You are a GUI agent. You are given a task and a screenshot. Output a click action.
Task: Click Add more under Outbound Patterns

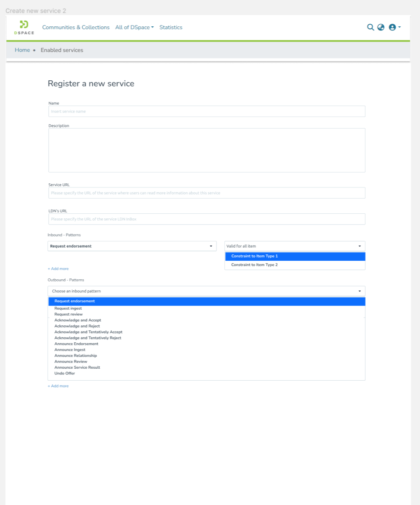(x=58, y=386)
